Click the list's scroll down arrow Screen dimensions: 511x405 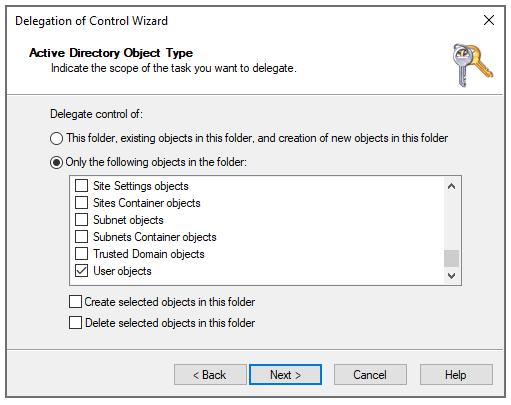click(x=451, y=276)
